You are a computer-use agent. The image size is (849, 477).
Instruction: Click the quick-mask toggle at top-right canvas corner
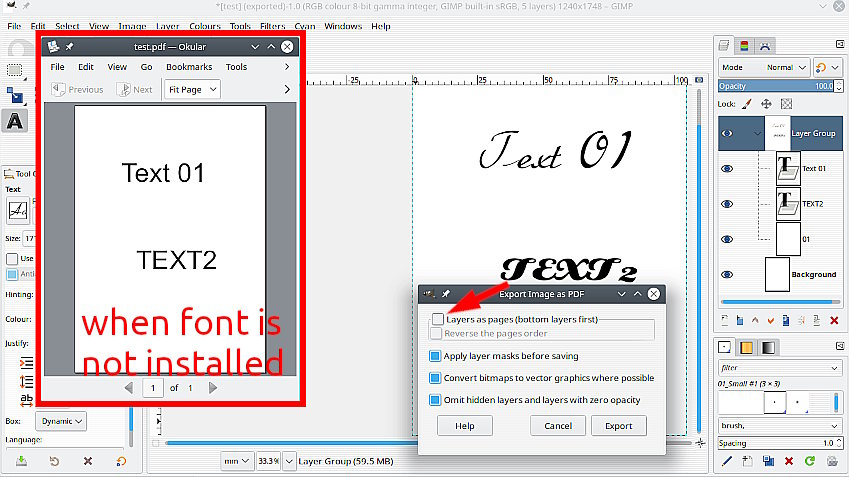700,80
